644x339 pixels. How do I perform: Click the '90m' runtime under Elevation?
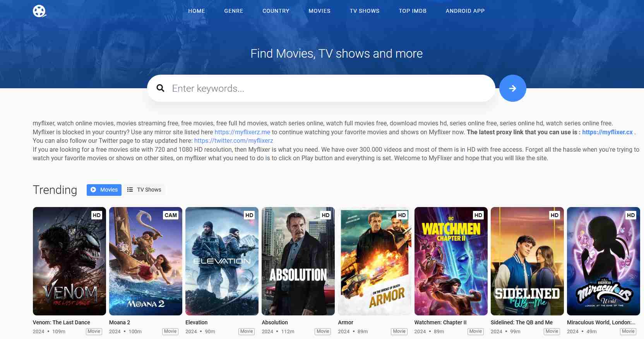tap(210, 332)
